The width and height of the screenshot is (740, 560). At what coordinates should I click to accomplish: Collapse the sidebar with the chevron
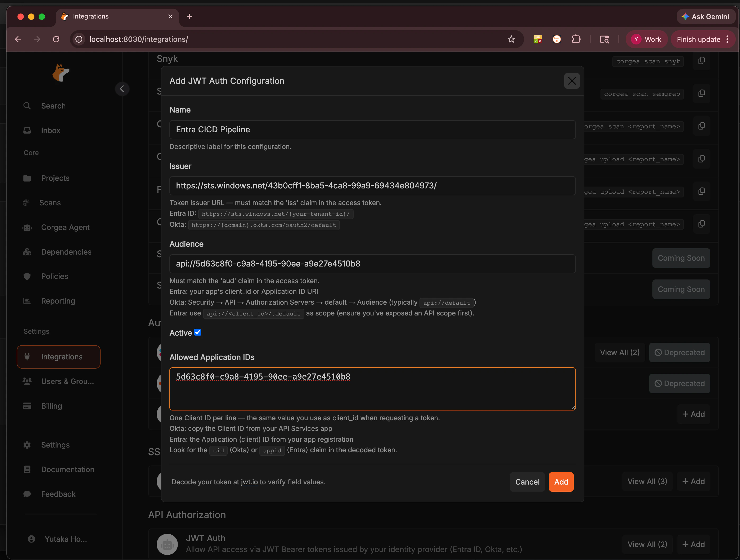pyautogui.click(x=122, y=89)
